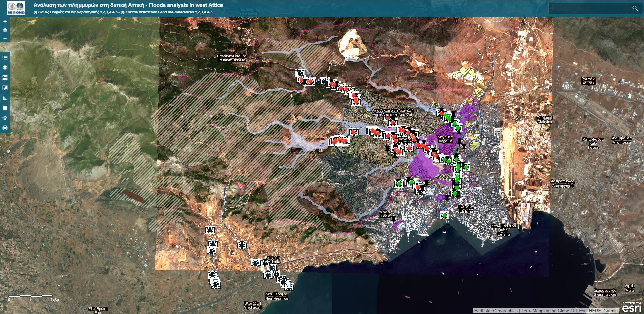The width and height of the screenshot is (644, 314).
Task: Click the 'Ελευσίνα Elefsina' map label
Action: (x=466, y=209)
